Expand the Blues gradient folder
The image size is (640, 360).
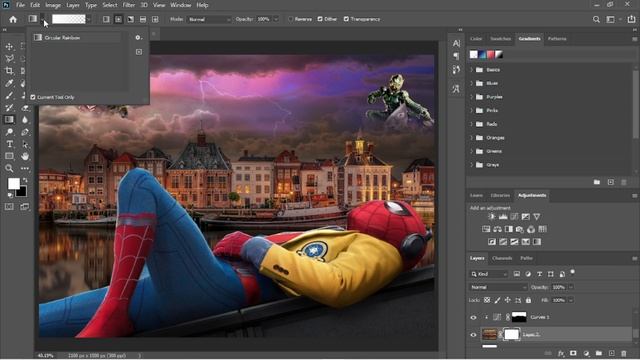[471, 83]
